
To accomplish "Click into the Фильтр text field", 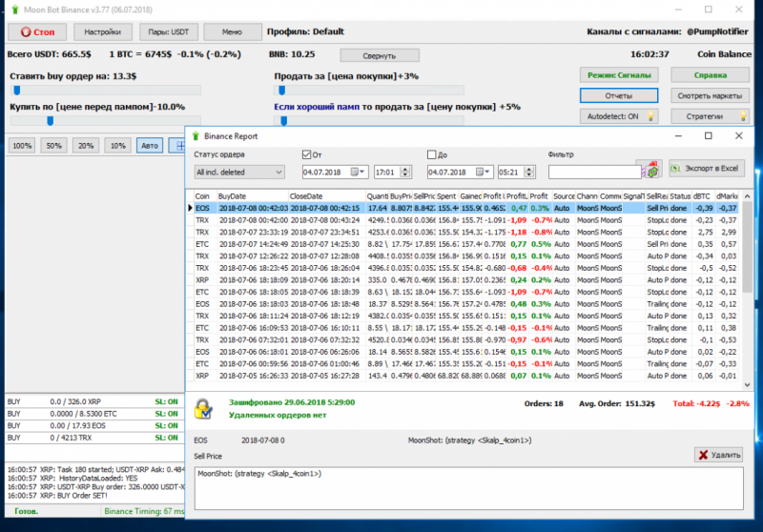I will [594, 173].
